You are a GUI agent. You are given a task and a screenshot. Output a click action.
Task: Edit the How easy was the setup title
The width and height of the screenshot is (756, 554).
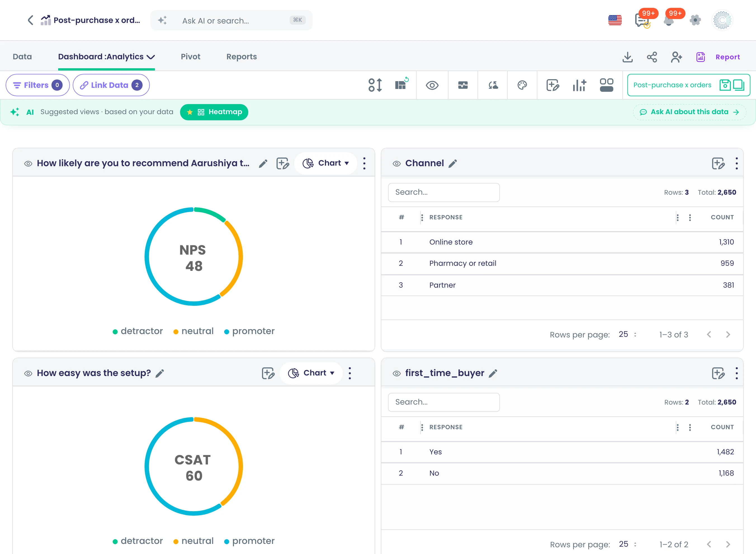click(x=160, y=373)
